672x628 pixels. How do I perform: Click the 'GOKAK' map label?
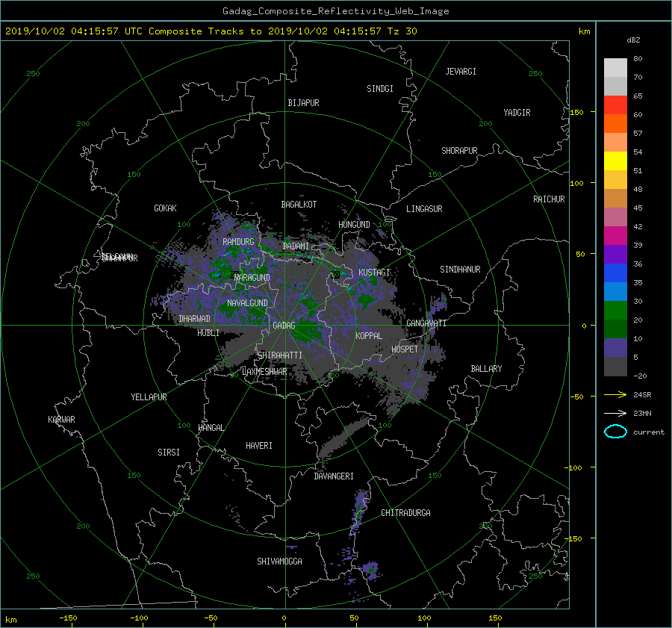pyautogui.click(x=166, y=208)
